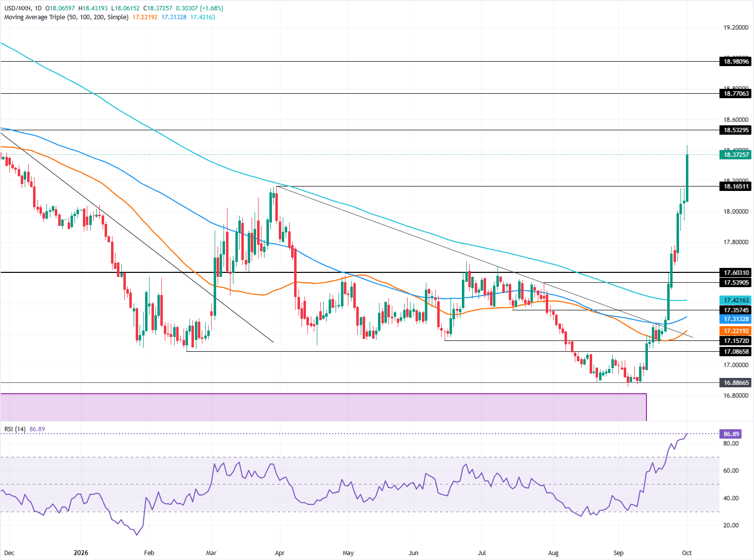Click the cyan 17.42163 label on price axis
The image size is (754, 560).
coord(736,300)
